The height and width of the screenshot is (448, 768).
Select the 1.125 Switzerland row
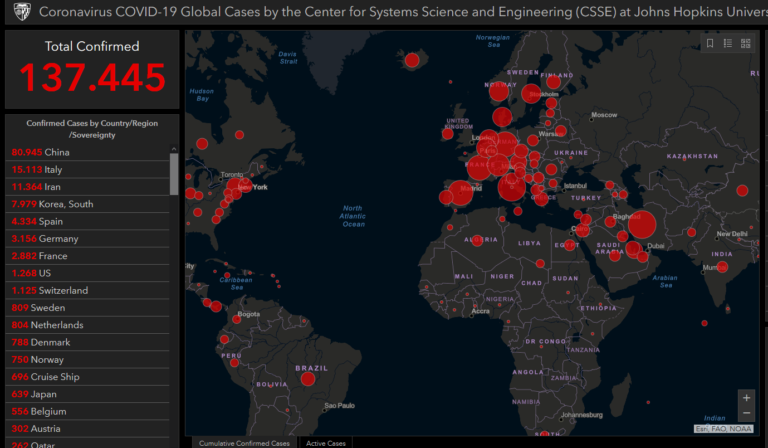(x=87, y=290)
